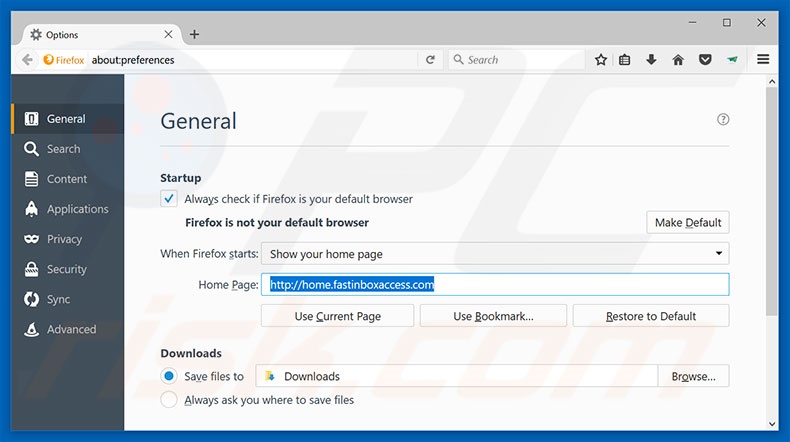Open General preferences section
This screenshot has width=790, height=442.
pos(68,119)
